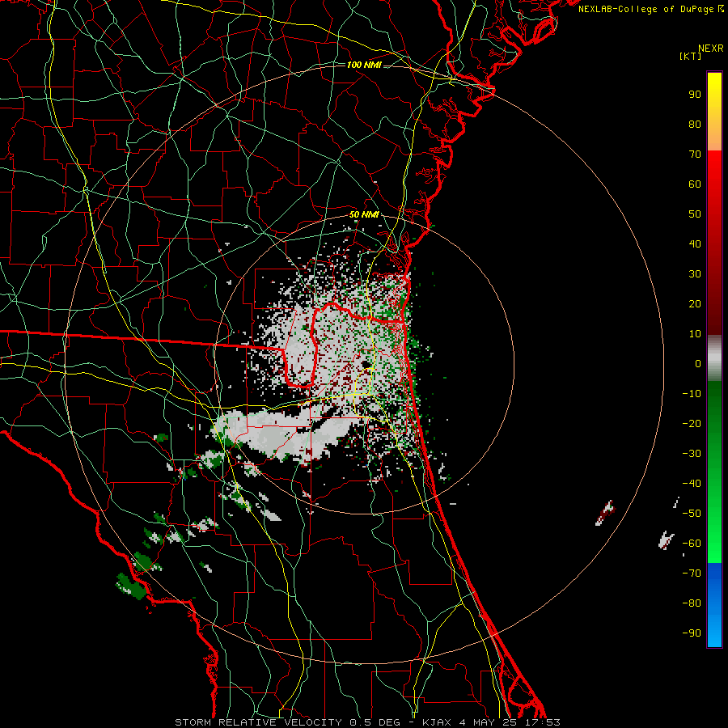728x728 pixels.
Task: Click the NEXLAB-College of DuPage title text
Action: pos(651,9)
